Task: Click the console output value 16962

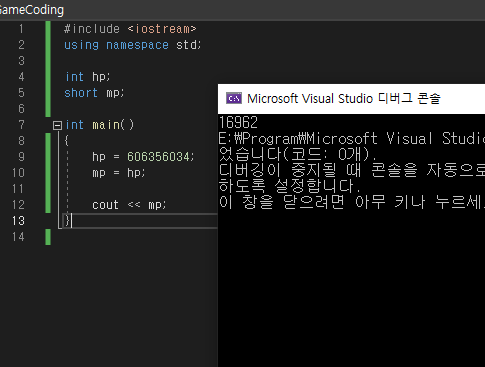Action: (x=238, y=122)
